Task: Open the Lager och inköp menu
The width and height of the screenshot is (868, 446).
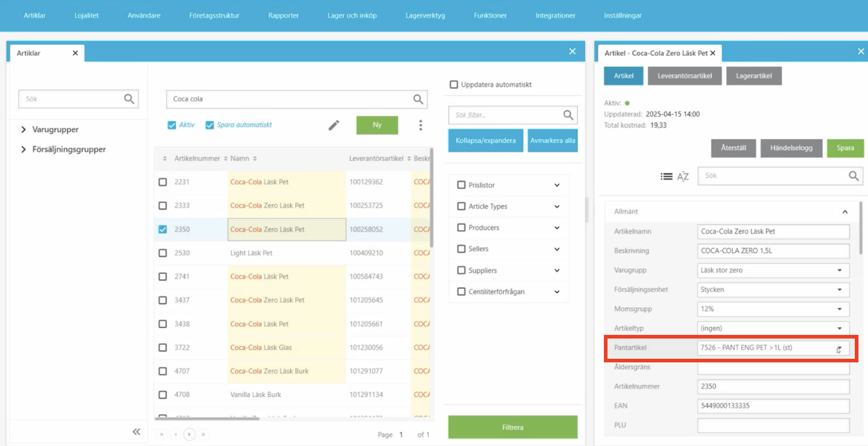Action: (x=352, y=15)
